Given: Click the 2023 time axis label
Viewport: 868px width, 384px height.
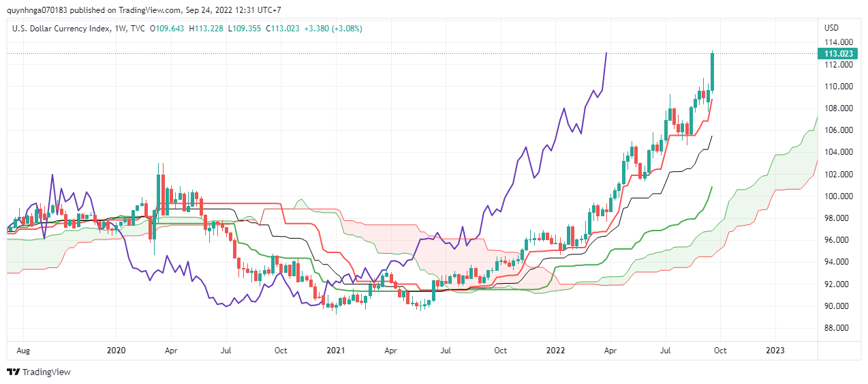Looking at the screenshot, I should [x=775, y=350].
